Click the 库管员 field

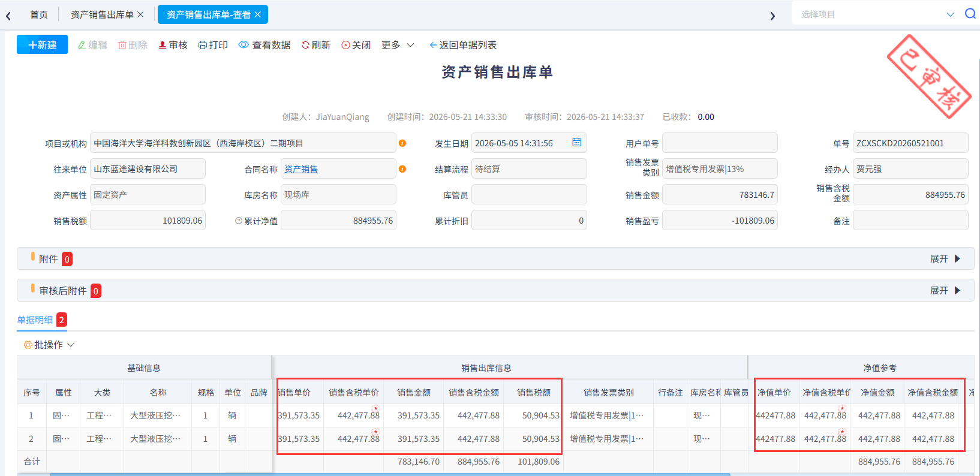click(x=529, y=195)
